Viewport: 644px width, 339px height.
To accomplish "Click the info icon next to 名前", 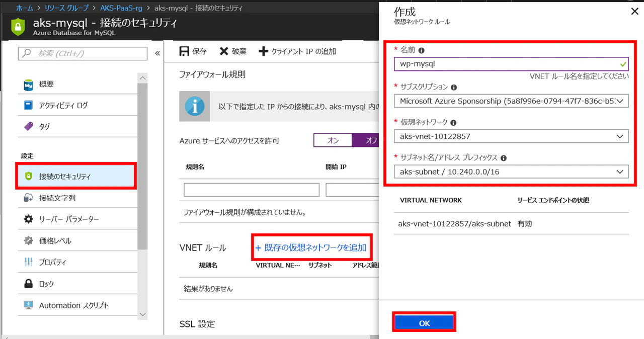I will pyautogui.click(x=422, y=50).
